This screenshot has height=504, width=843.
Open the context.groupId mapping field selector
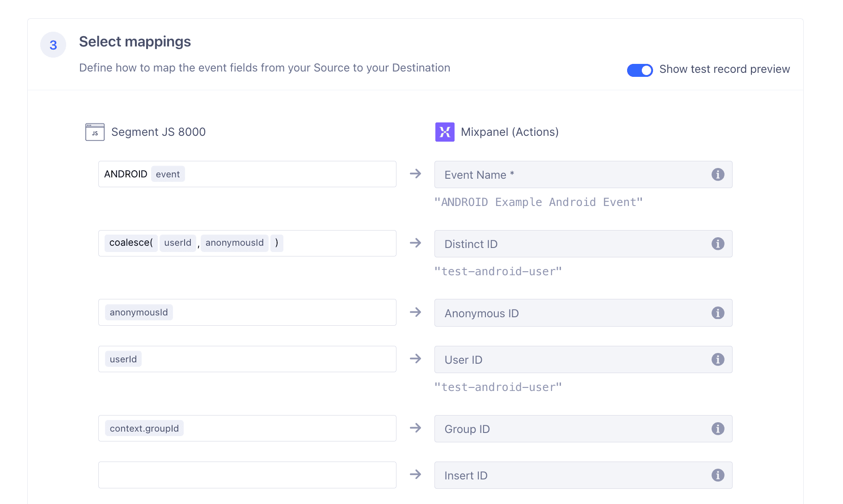point(247,428)
